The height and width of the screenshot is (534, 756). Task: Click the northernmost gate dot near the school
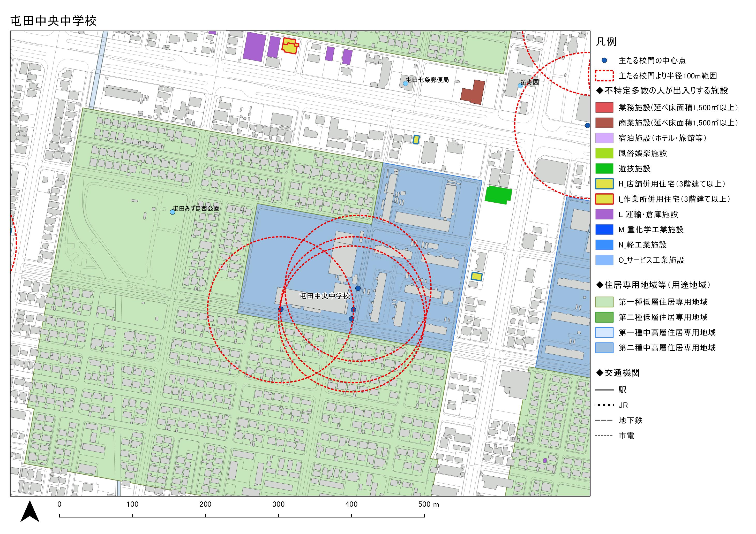coord(358,288)
